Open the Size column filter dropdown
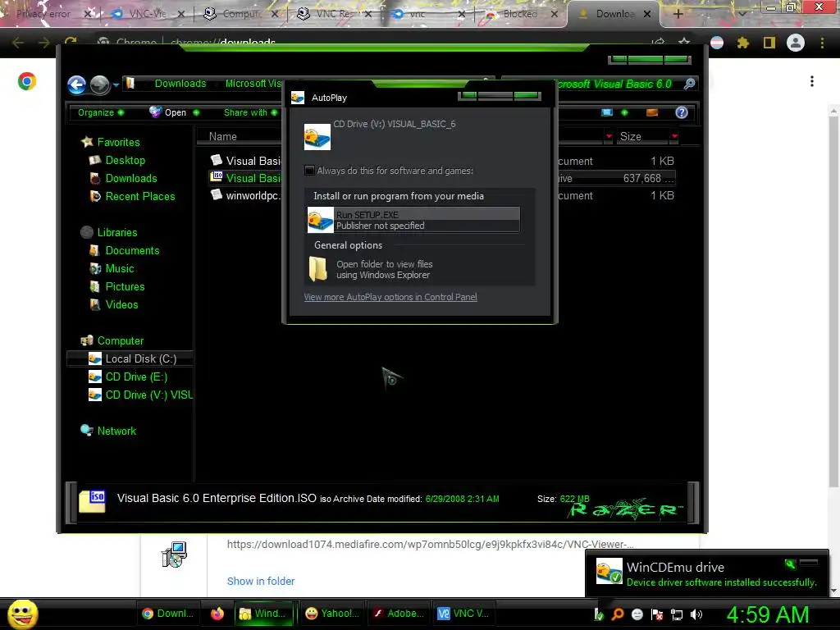 point(674,137)
